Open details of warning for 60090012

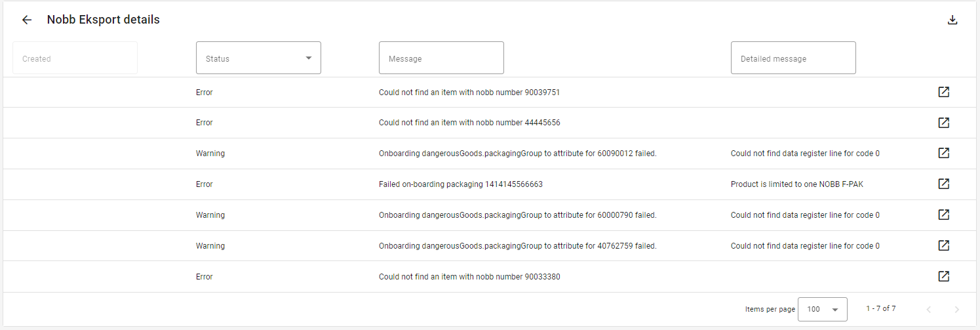944,153
